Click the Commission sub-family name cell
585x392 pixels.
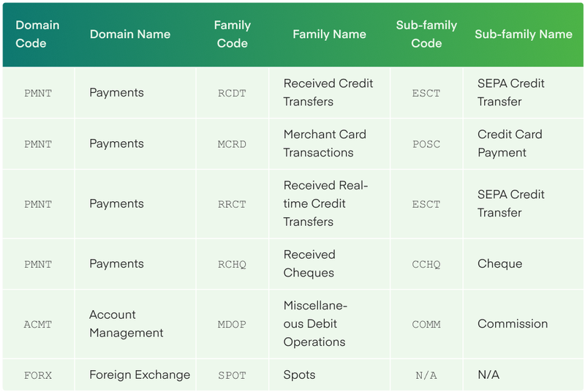[x=512, y=324]
